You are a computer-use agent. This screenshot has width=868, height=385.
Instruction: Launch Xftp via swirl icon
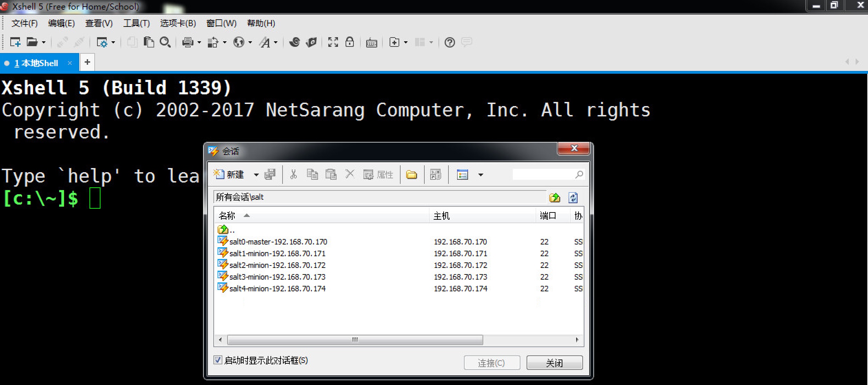(295, 42)
